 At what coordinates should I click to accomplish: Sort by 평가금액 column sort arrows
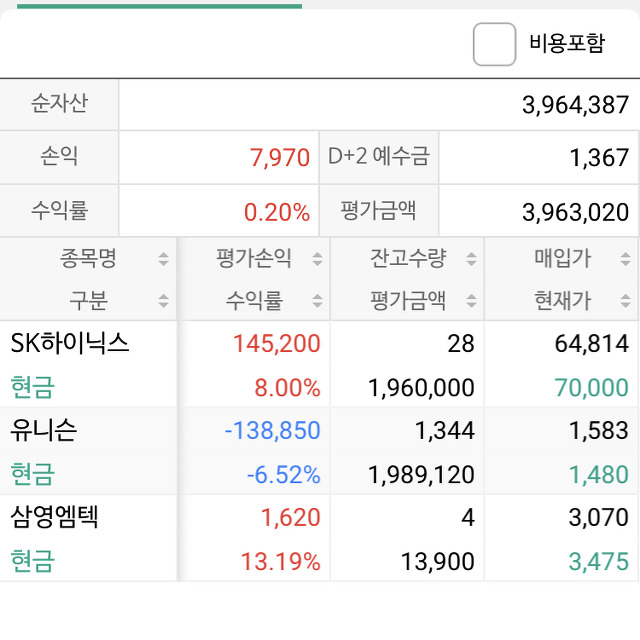pyautogui.click(x=470, y=300)
